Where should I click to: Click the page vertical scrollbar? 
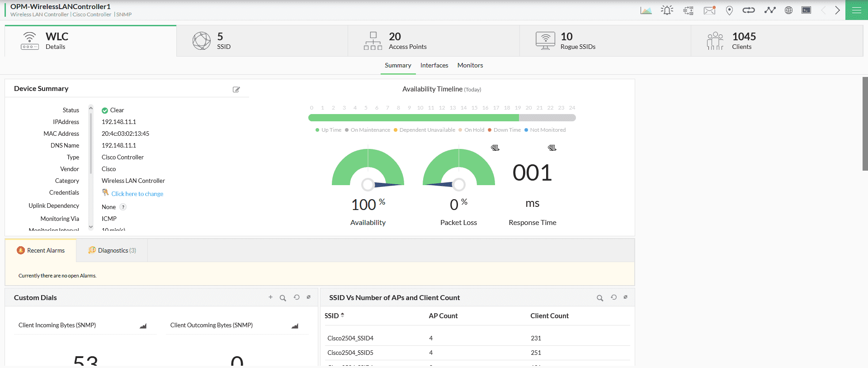pos(865,124)
